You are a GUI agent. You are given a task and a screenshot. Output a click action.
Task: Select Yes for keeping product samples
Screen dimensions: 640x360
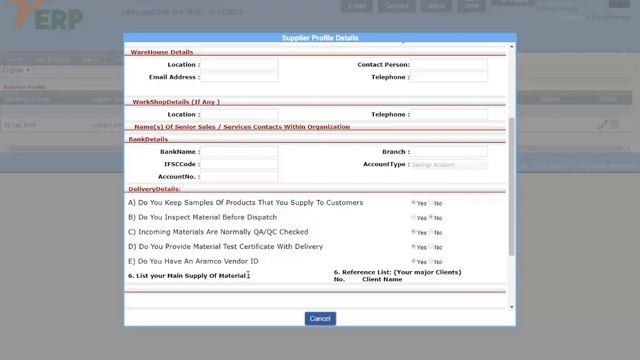(413, 202)
